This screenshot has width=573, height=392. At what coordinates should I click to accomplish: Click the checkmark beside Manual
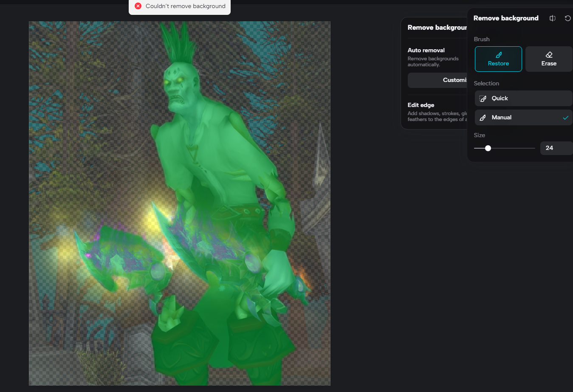(x=565, y=118)
